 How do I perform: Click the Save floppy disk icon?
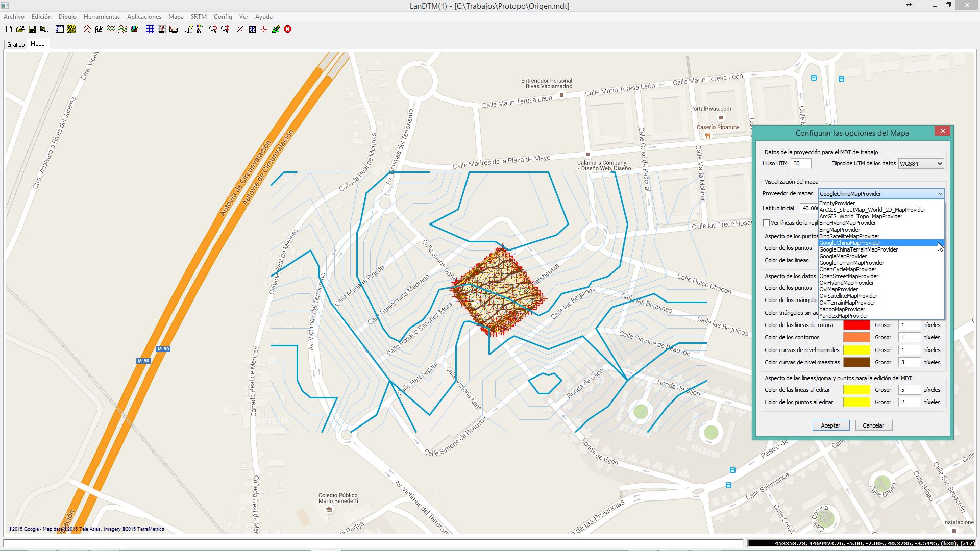click(32, 29)
